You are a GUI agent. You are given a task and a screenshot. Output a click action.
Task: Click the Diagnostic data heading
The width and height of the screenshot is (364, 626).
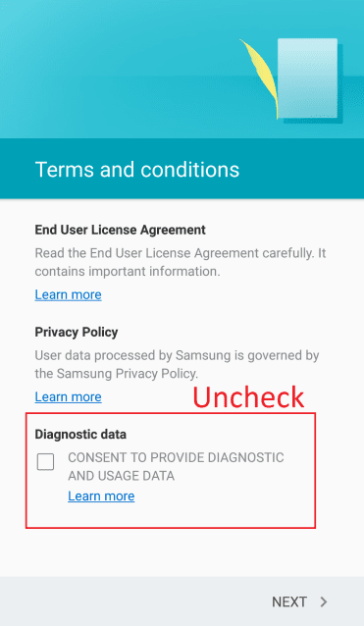point(80,435)
